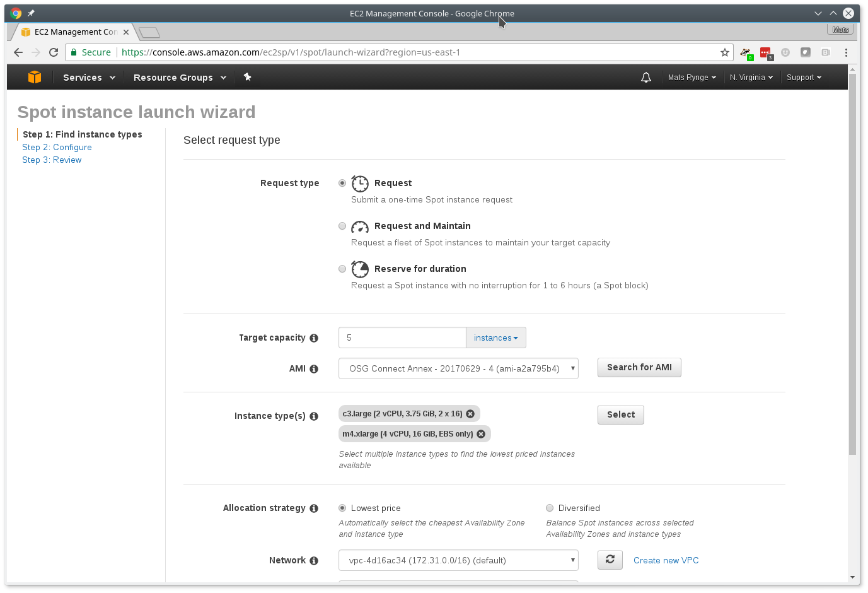
Task: Click the Mats profile button
Action: [x=840, y=30]
